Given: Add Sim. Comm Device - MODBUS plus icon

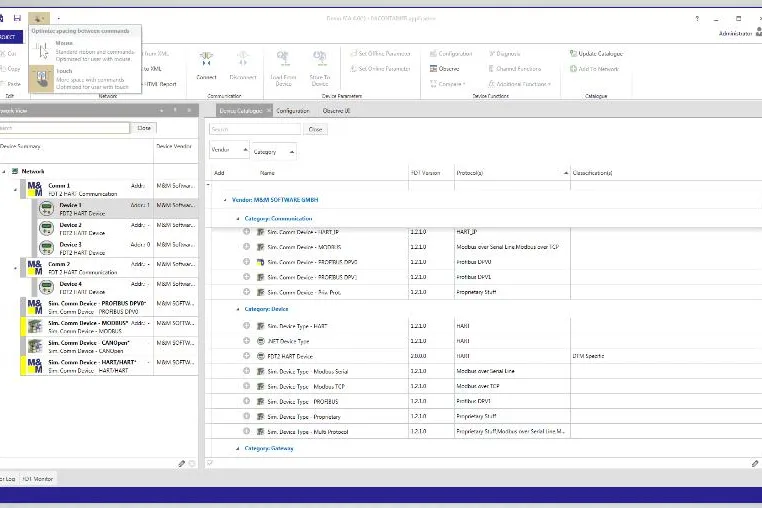Looking at the screenshot, I should [x=246, y=246].
